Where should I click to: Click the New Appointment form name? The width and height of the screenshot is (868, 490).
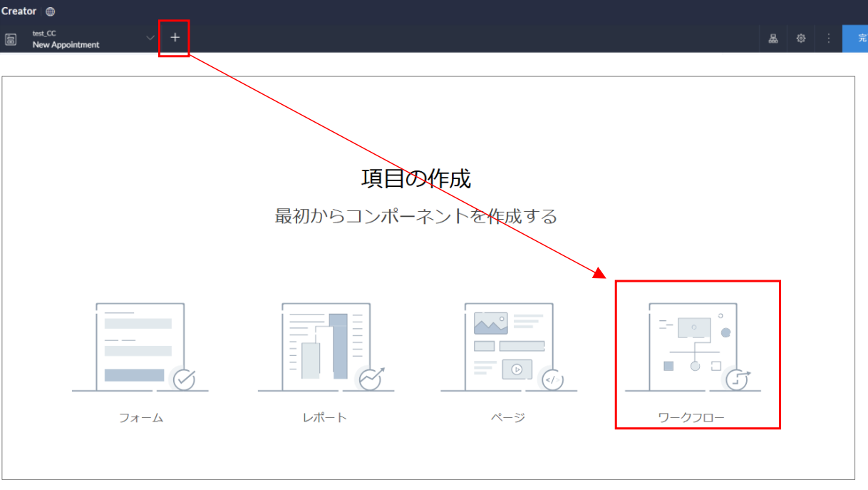(x=66, y=45)
